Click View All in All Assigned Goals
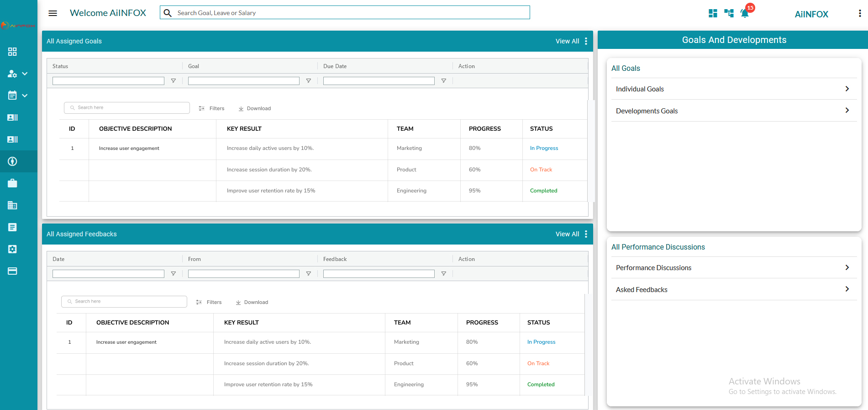868x410 pixels. click(x=567, y=41)
